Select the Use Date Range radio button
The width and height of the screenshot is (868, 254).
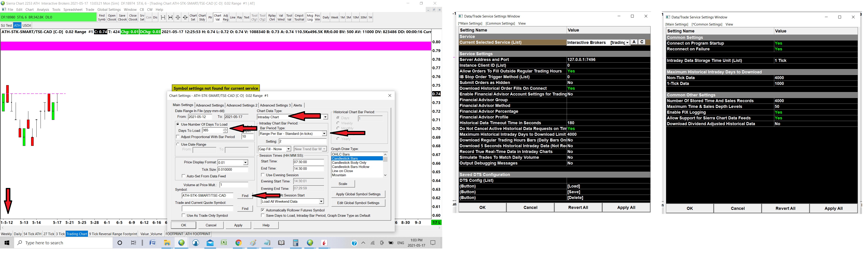(x=178, y=144)
